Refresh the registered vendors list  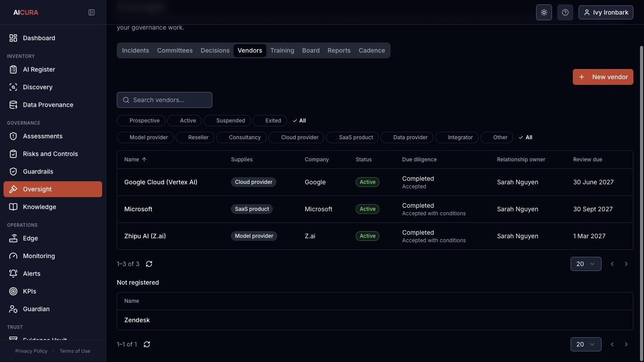[149, 264]
